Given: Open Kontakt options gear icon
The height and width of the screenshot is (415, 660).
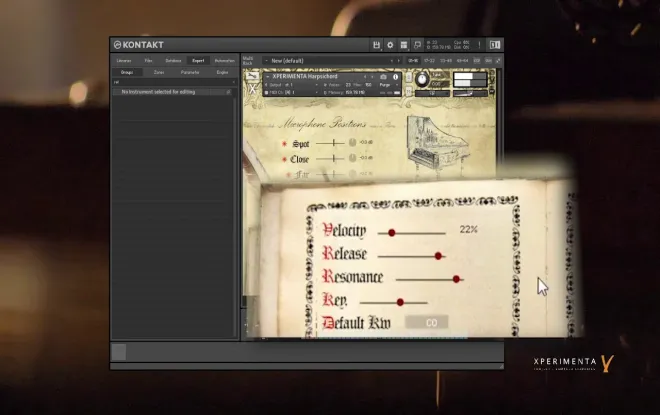Looking at the screenshot, I should [x=390, y=45].
